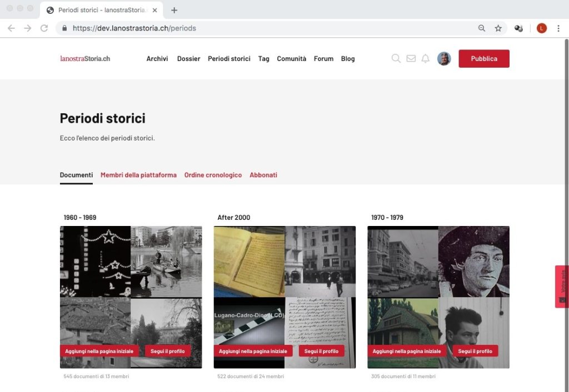Reload the page
569x392 pixels.
pyautogui.click(x=45, y=28)
